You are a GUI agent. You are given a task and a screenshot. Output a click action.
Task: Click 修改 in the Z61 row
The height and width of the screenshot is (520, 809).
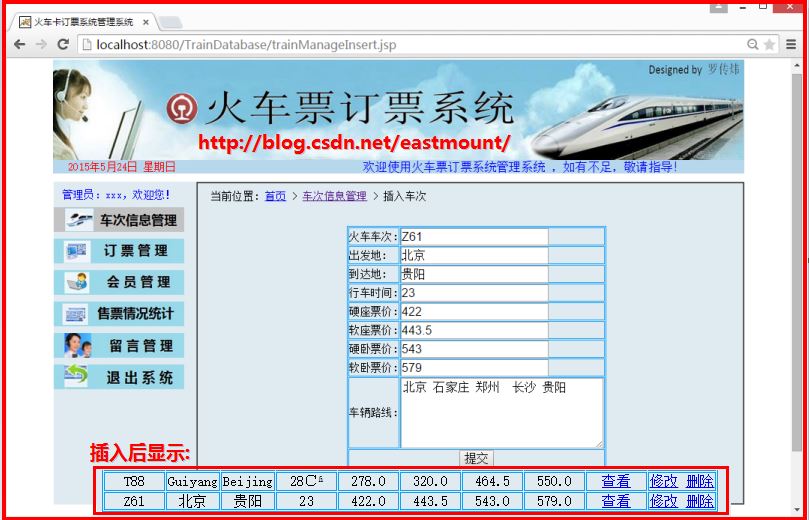664,501
